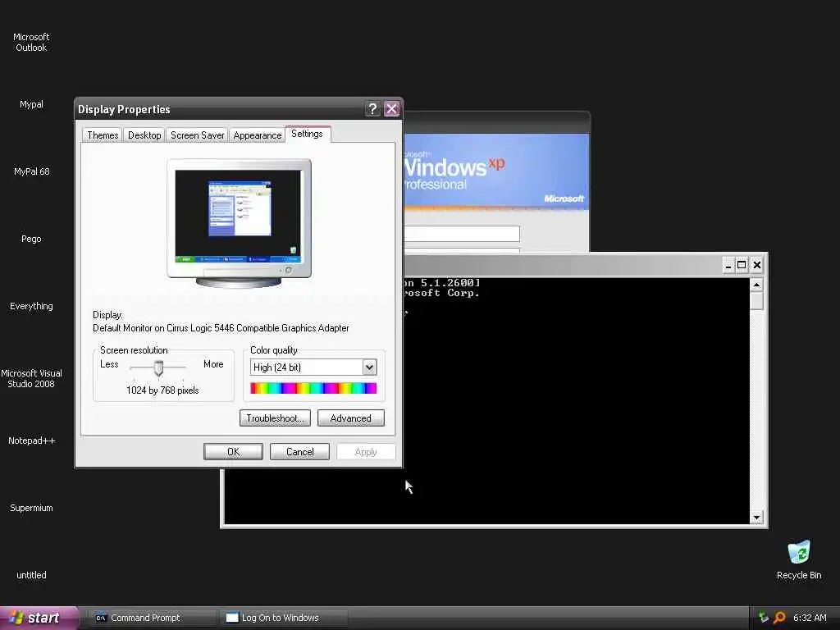Click the Log On to Windows input field
The image size is (840, 630).
coord(462,234)
